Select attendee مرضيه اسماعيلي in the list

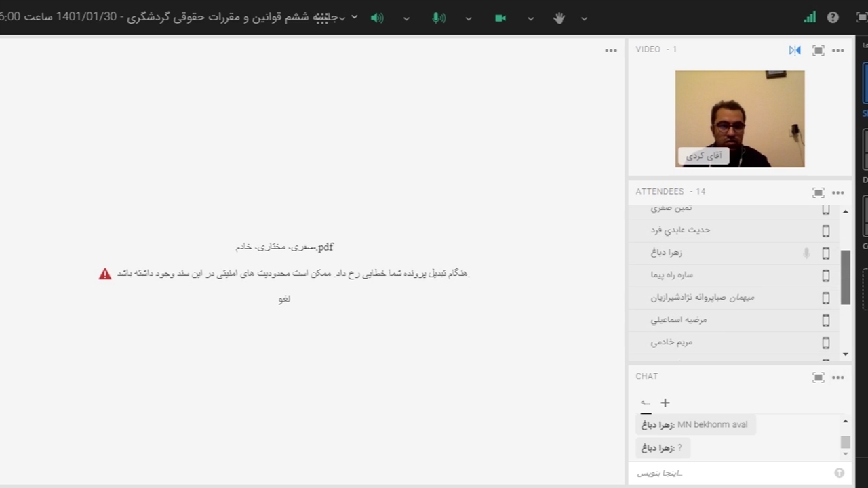(678, 319)
